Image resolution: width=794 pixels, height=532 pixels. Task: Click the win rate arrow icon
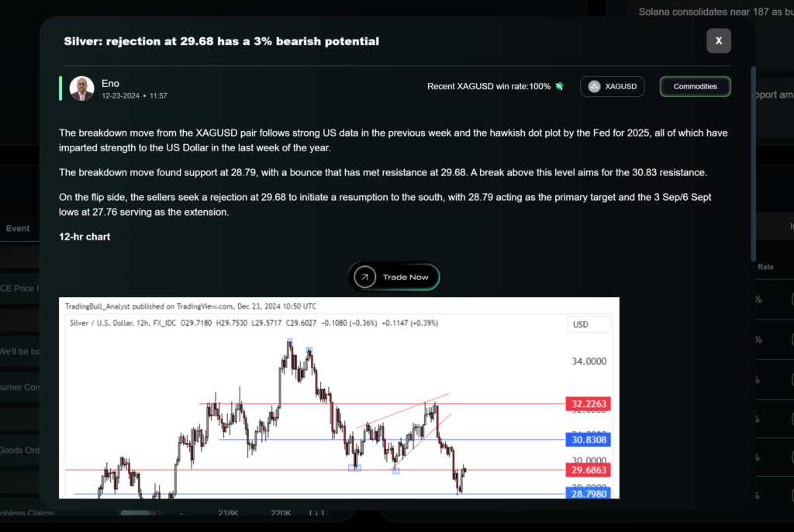click(559, 86)
